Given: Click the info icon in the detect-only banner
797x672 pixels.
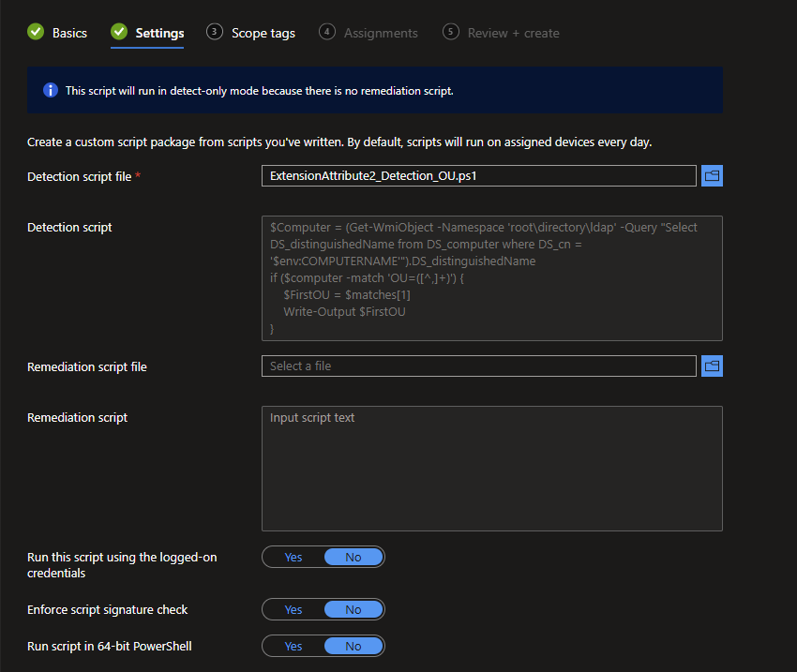Looking at the screenshot, I should tap(51, 91).
